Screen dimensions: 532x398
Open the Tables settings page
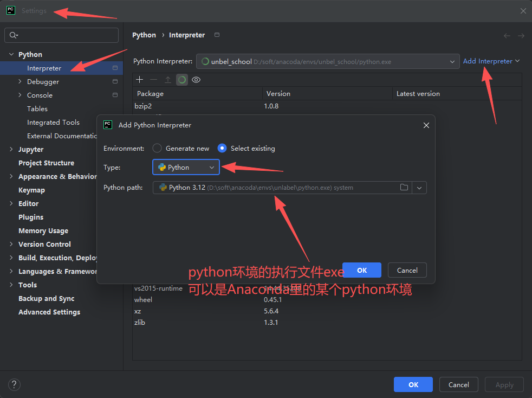(x=37, y=108)
